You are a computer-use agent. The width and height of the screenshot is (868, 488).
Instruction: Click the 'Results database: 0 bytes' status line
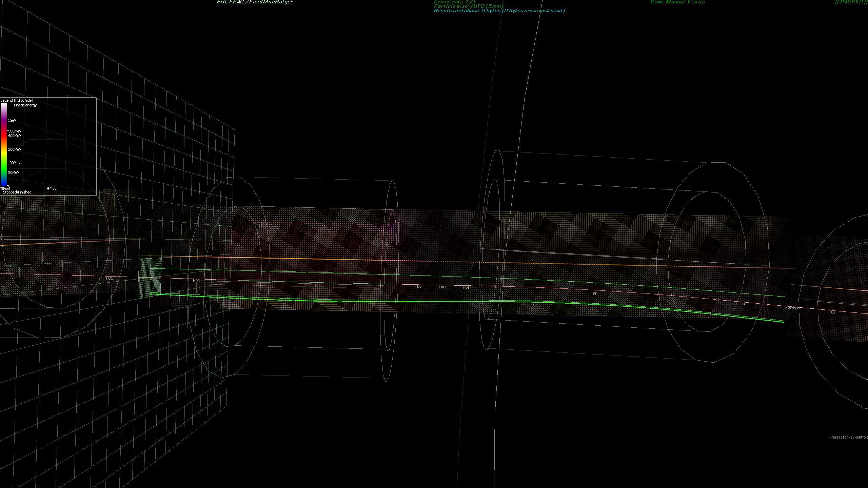tap(499, 11)
